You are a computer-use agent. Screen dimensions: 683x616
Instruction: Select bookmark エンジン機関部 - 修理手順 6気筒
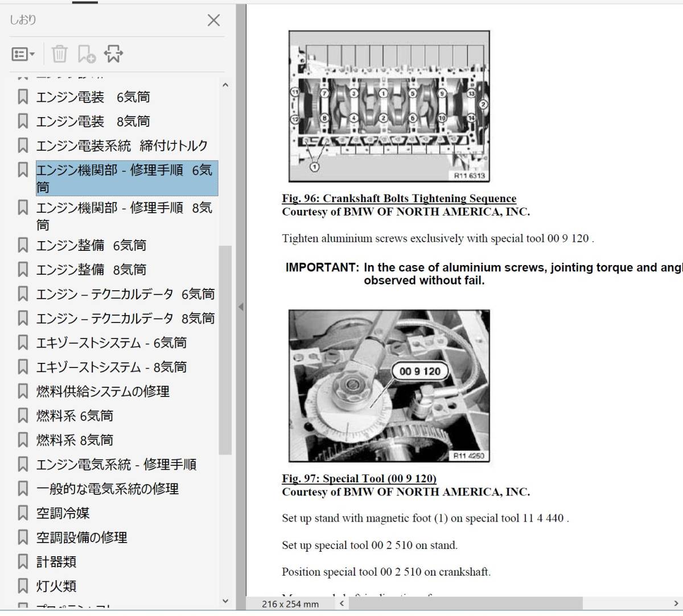(x=126, y=179)
